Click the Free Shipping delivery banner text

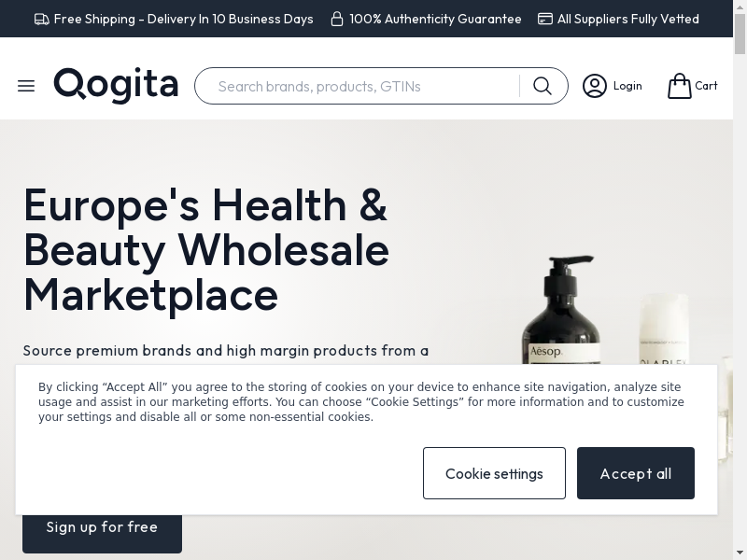tap(183, 19)
